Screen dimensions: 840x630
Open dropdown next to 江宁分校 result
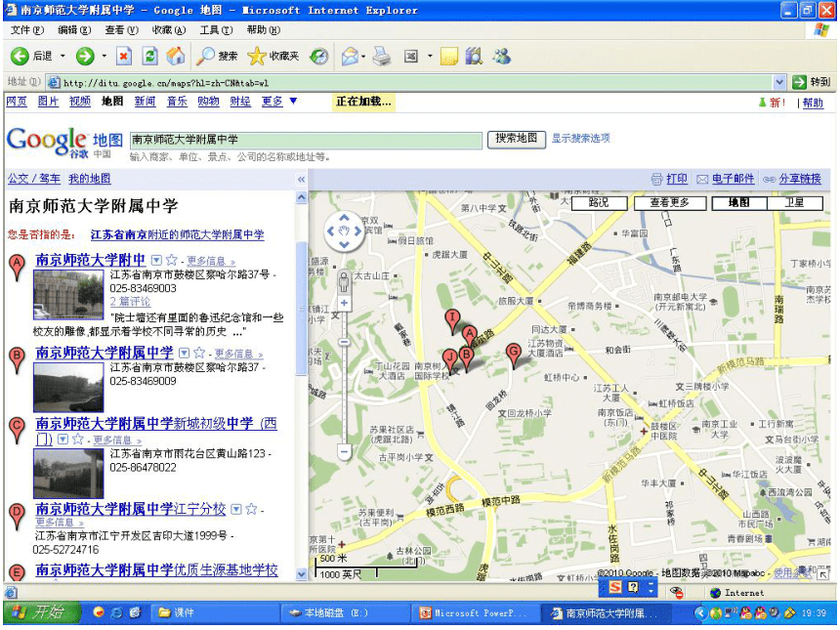235,509
